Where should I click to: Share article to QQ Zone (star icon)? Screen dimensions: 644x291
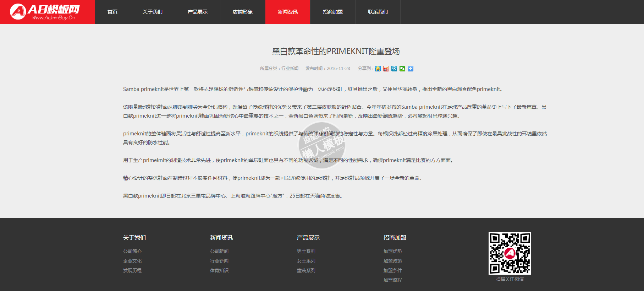(x=378, y=69)
